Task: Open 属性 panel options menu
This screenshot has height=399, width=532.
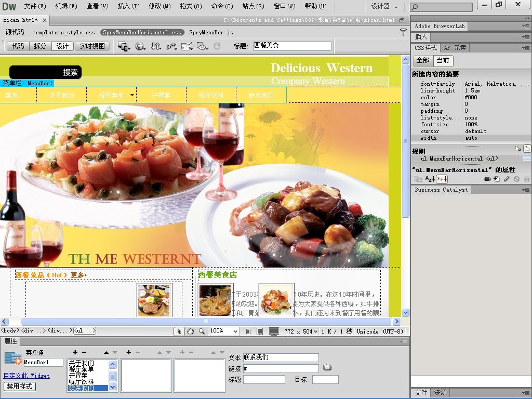Action: pyautogui.click(x=403, y=341)
